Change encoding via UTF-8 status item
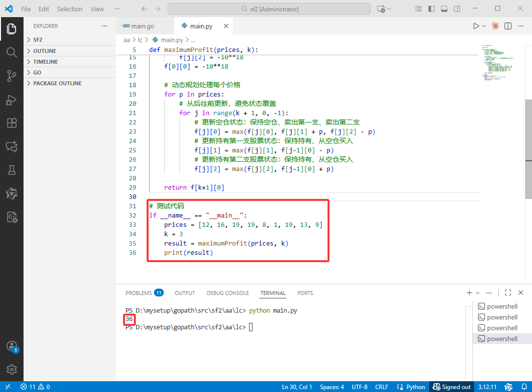Image resolution: width=532 pixels, height=392 pixels. click(x=359, y=387)
